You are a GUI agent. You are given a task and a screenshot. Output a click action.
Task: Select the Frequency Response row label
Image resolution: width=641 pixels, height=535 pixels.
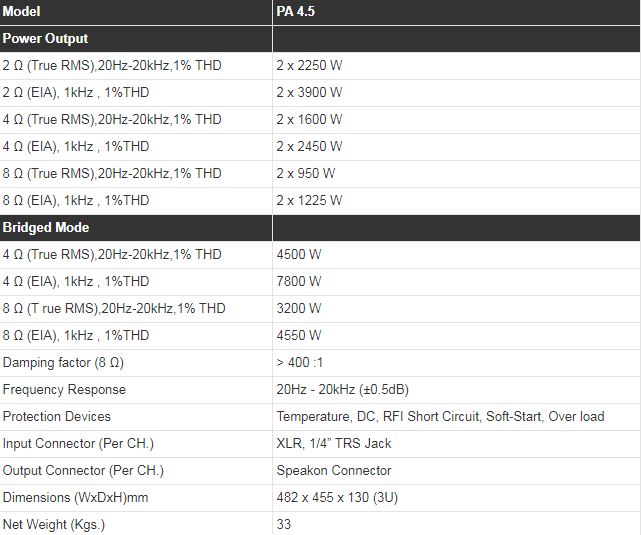[64, 390]
